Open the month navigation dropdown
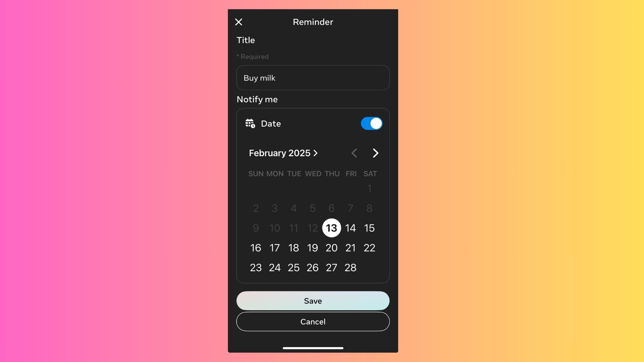This screenshot has width=644, height=362. (x=283, y=153)
